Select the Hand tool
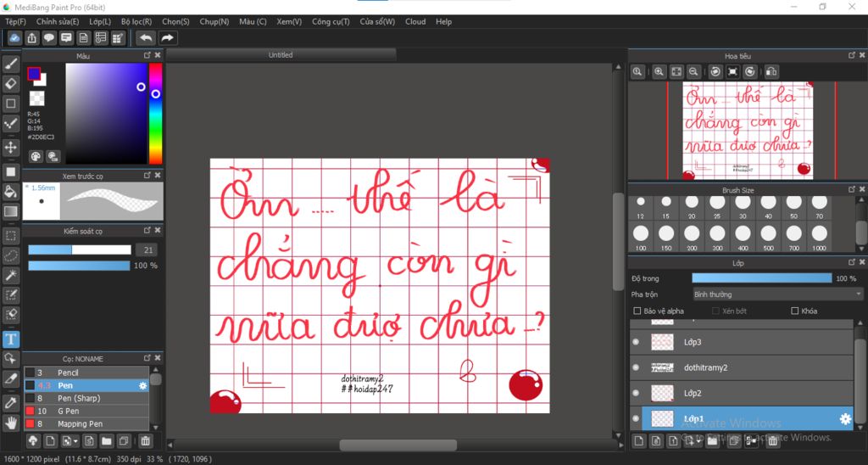This screenshot has width=868, height=465. click(x=10, y=423)
